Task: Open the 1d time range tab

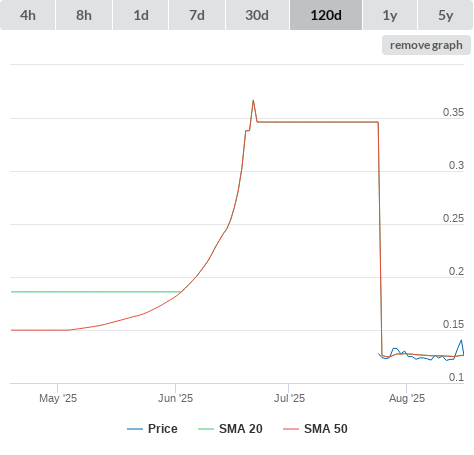Action: click(141, 15)
